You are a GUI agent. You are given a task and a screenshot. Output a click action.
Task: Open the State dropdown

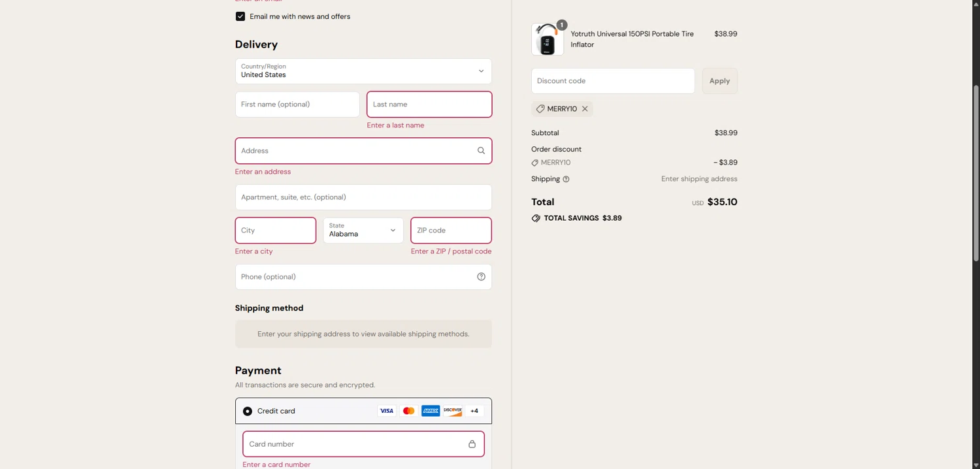(x=363, y=231)
